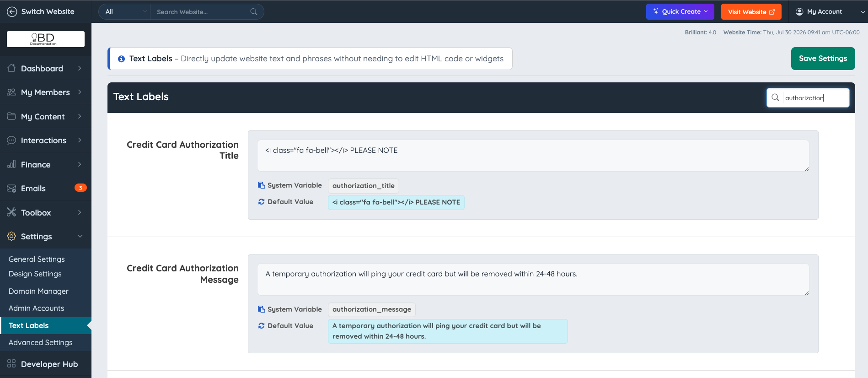Viewport: 868px width, 378px height.
Task: Click the BD Documentation logo
Action: [x=46, y=39]
